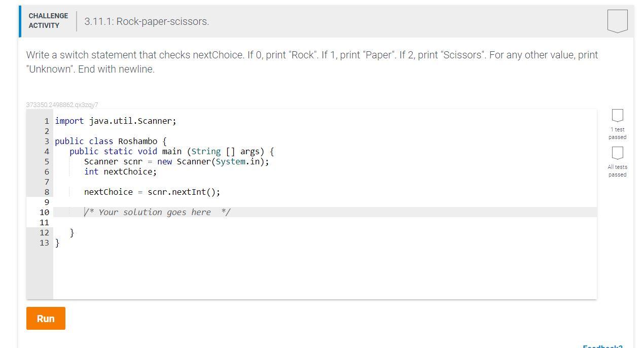Open the Feedback? link
This screenshot has width=644, height=348.
point(602,346)
